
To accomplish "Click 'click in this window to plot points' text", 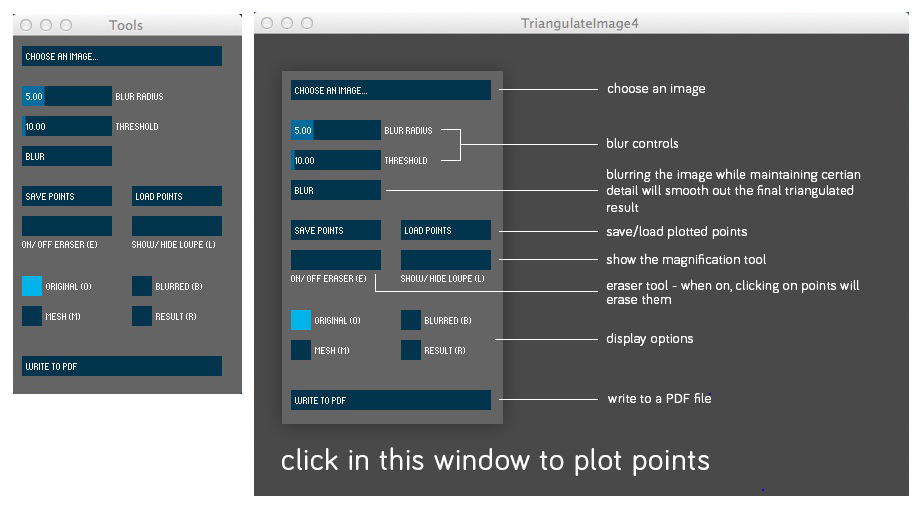I will point(495,461).
